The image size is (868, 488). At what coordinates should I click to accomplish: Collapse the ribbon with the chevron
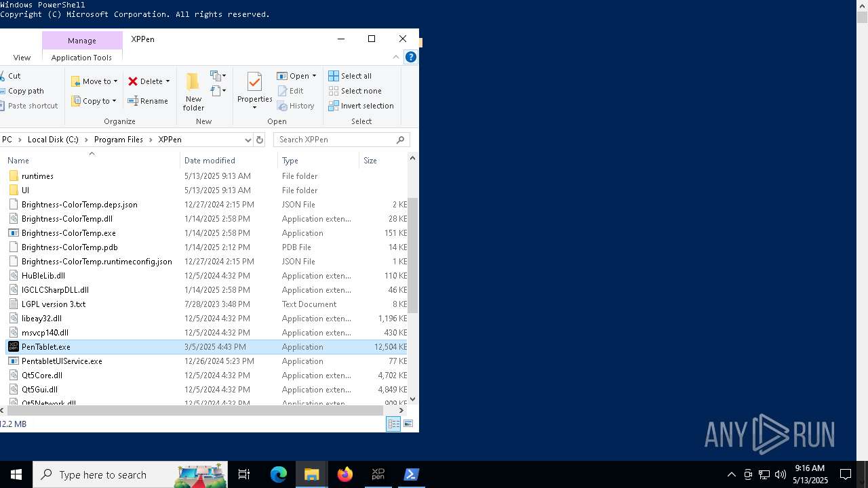(x=396, y=58)
